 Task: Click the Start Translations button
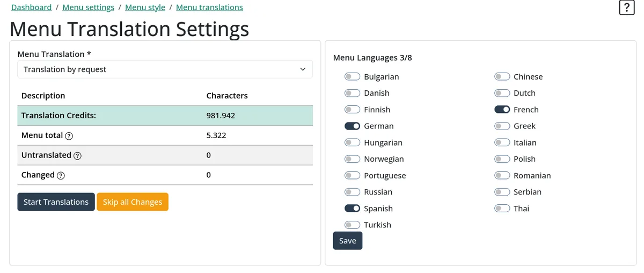click(x=56, y=202)
